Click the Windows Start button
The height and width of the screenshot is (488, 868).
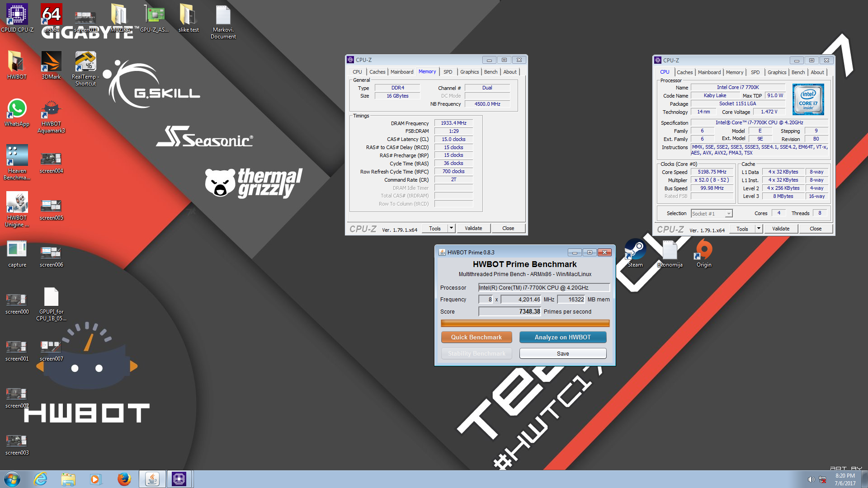12,479
